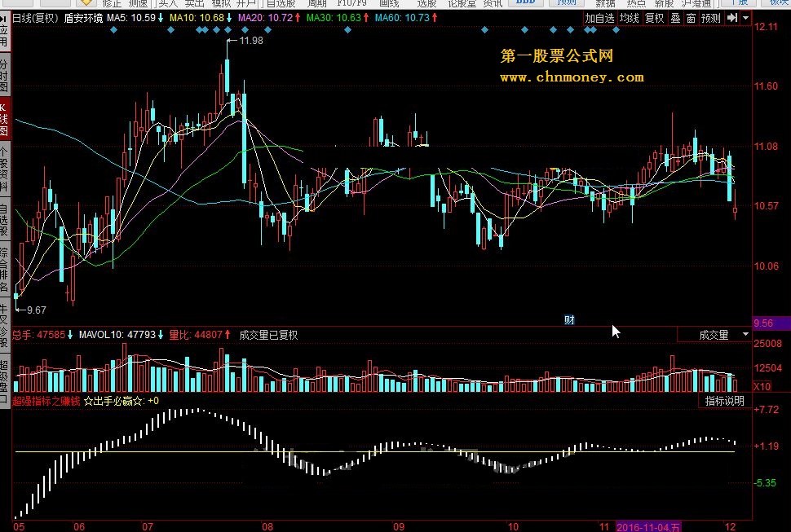
Task: Click the diamond marker directly above the 11.98 peak
Action: pyautogui.click(x=228, y=30)
